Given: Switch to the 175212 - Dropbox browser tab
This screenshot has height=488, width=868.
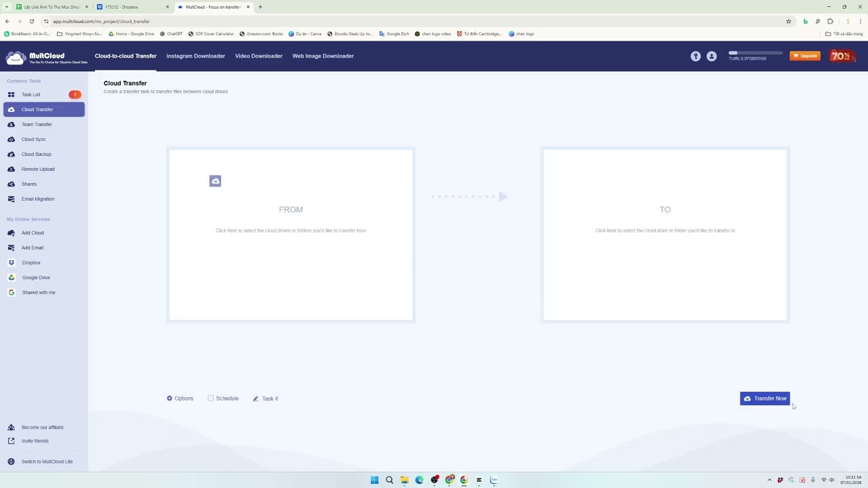Looking at the screenshot, I should pos(132,7).
